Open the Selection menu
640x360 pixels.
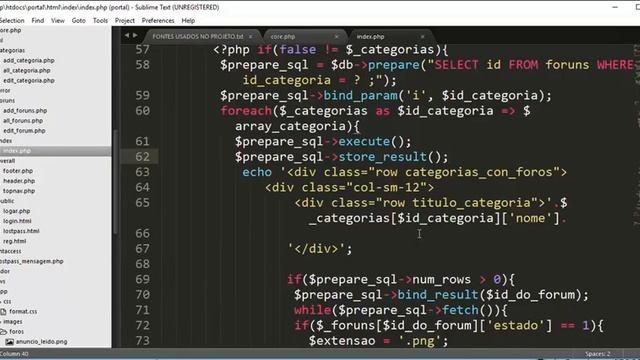coord(12,20)
